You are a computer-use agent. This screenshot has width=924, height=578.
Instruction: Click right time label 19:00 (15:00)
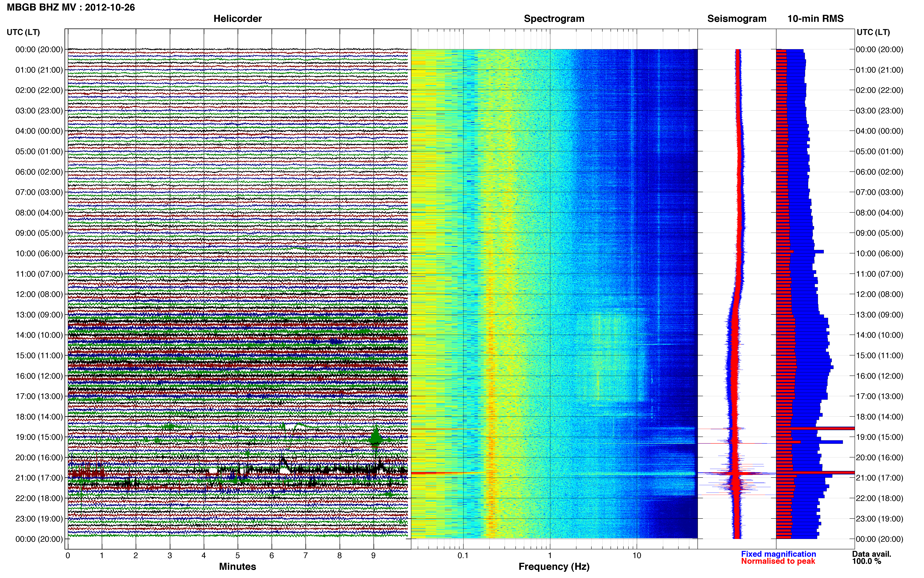point(880,437)
